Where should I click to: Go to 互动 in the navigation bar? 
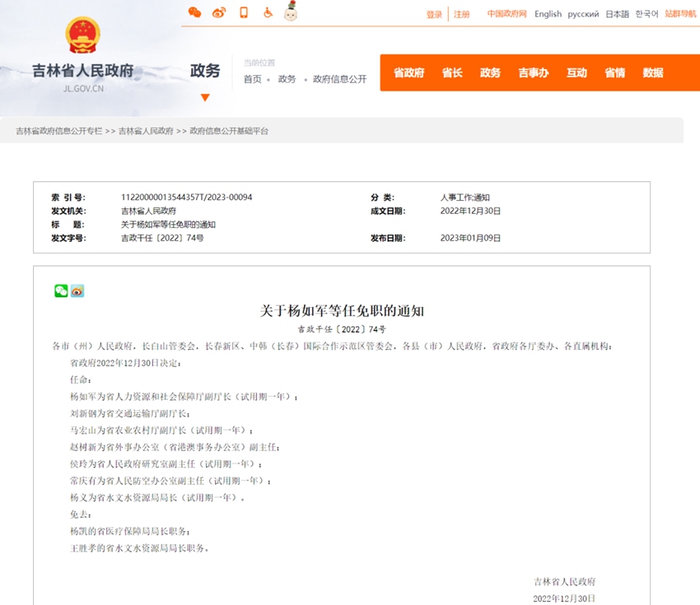tap(576, 72)
